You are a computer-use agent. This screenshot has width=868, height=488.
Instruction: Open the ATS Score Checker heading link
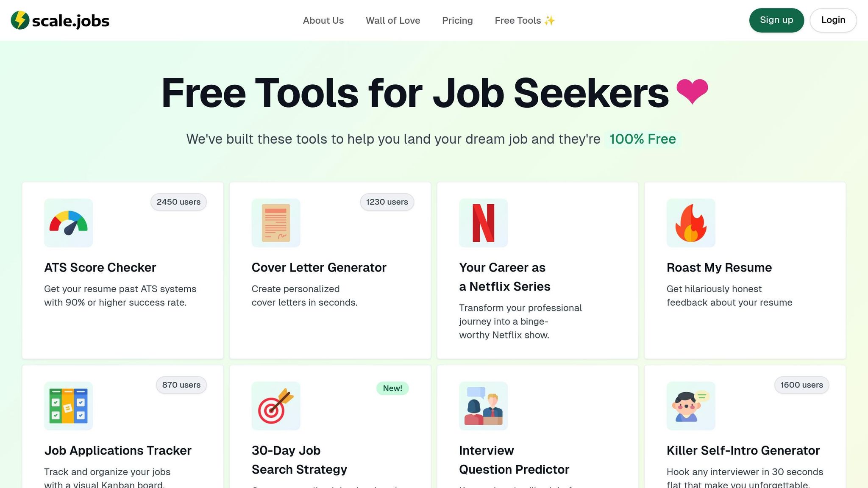click(x=100, y=267)
